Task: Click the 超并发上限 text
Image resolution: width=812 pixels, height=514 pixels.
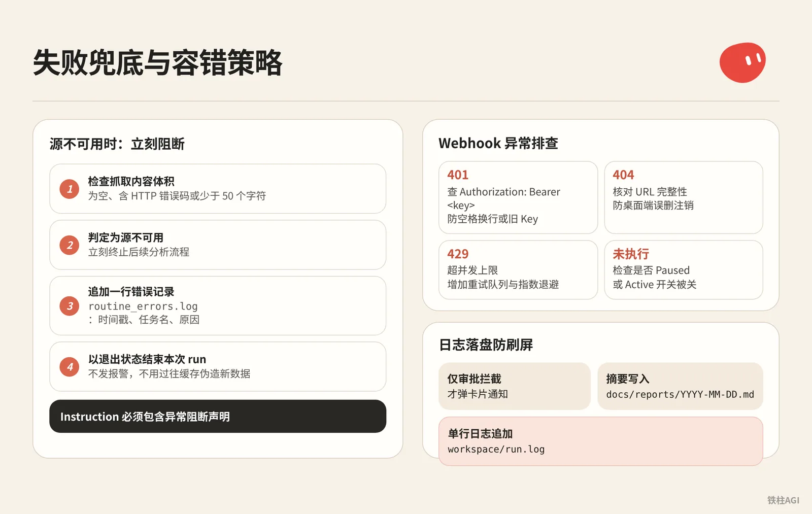Action: point(472,270)
